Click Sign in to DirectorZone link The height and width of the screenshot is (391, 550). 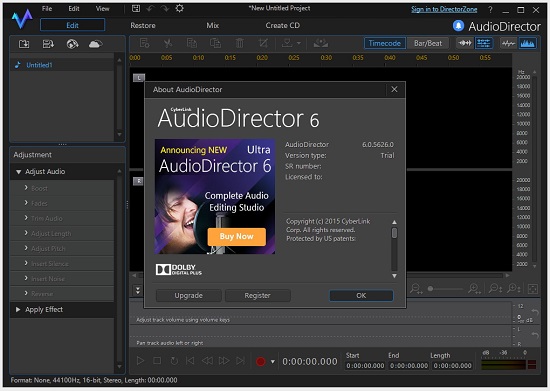coord(444,9)
